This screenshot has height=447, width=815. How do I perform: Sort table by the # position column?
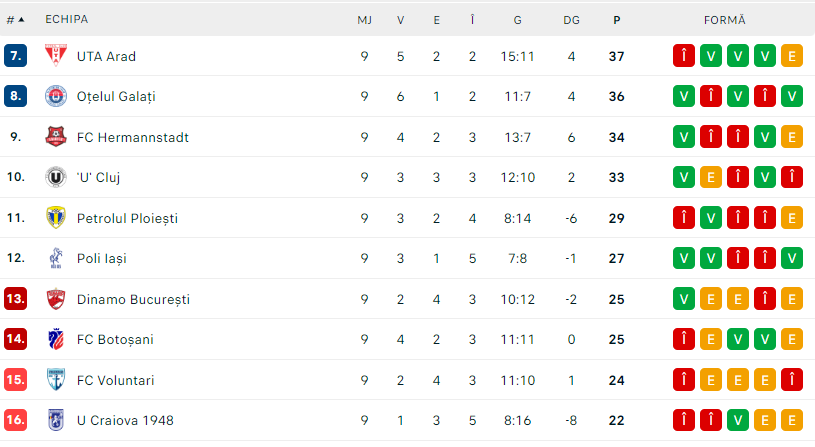click(x=15, y=19)
